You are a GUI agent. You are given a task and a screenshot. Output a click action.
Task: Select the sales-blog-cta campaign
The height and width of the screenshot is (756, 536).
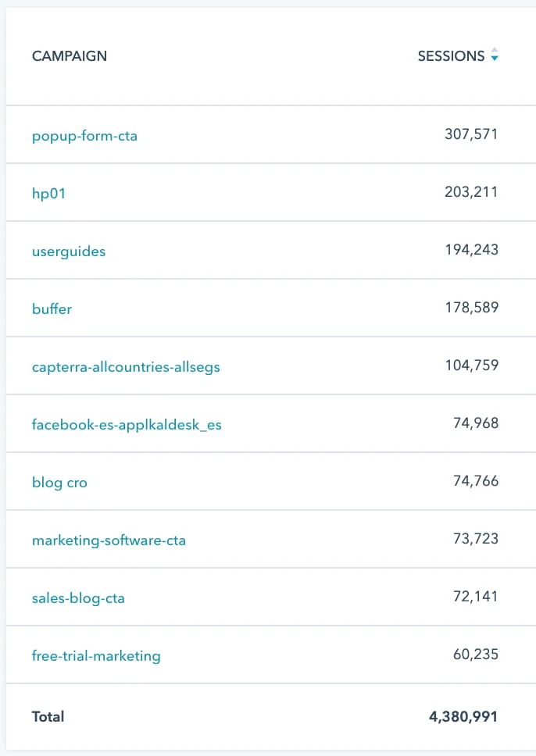coord(78,598)
